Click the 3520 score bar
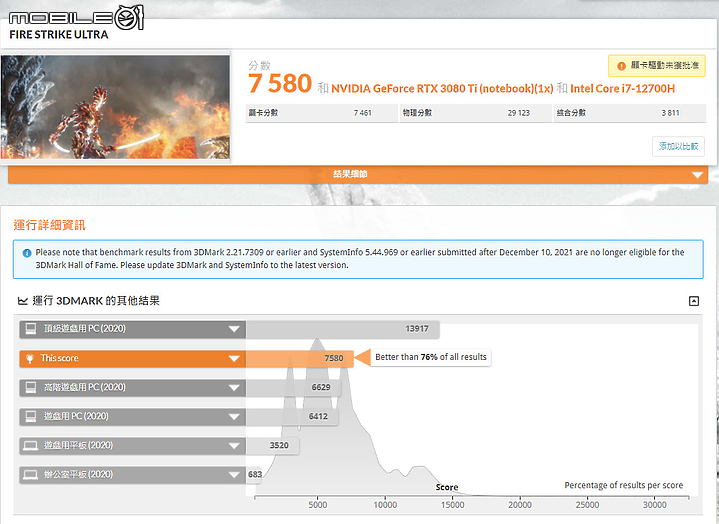719x524 pixels. click(x=272, y=446)
